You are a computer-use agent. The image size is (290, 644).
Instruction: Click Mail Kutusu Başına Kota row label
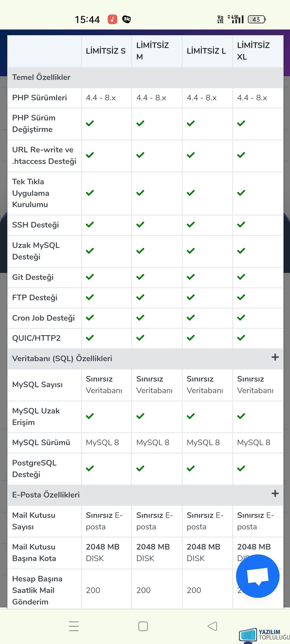(x=34, y=553)
